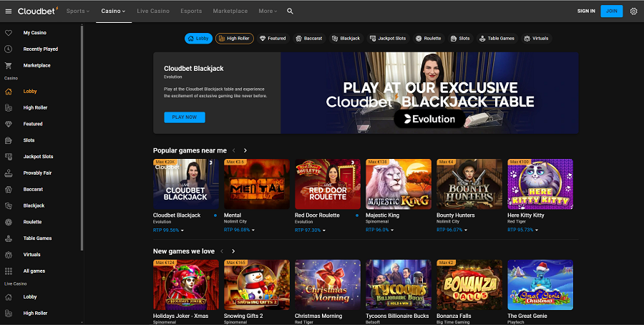This screenshot has width=644, height=325.
Task: Select the Featured category pill
Action: click(x=273, y=39)
